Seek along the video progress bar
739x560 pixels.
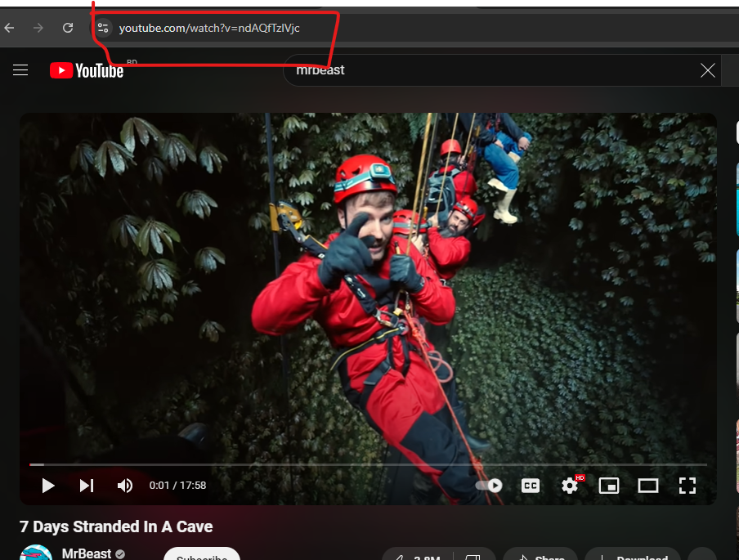tap(368, 465)
